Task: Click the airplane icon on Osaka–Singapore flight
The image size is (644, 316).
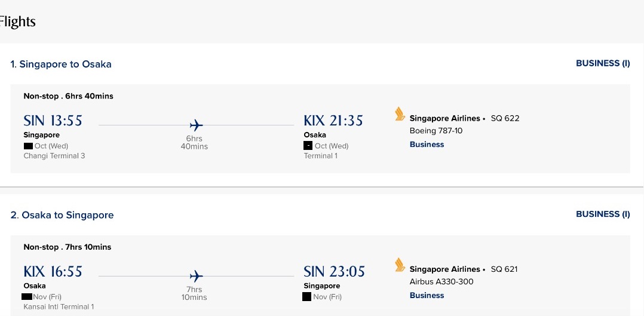Action: [x=196, y=276]
